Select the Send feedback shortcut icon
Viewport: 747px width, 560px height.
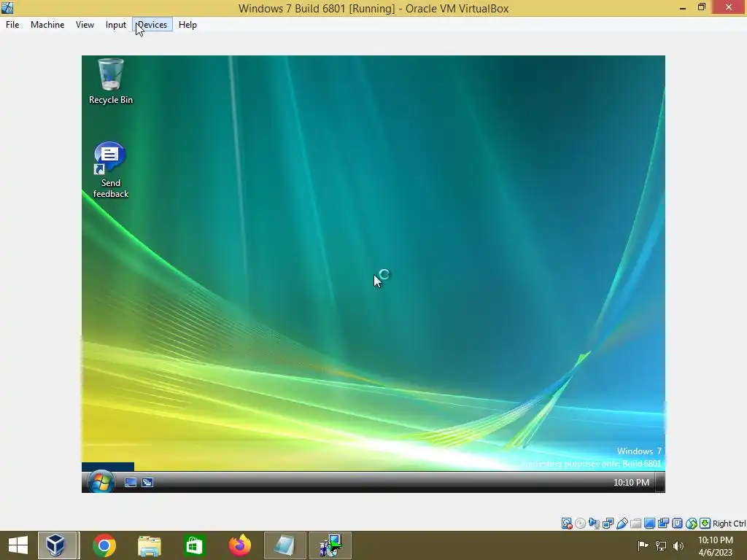pos(111,169)
